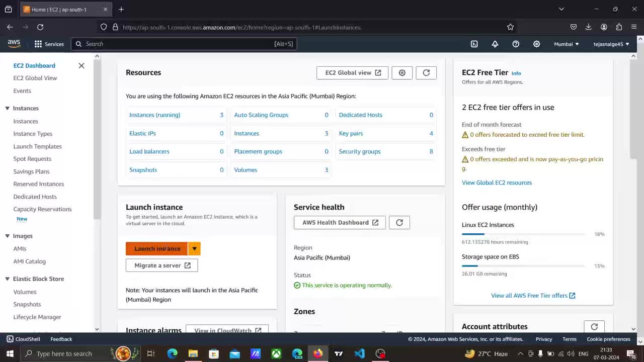Collapse the Instances section in sidebar
The height and width of the screenshot is (362, 644).
[x=8, y=109]
